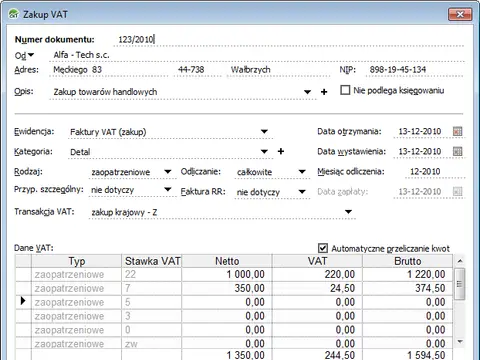
Task: Open calendar for Data otrzymania
Action: point(458,131)
